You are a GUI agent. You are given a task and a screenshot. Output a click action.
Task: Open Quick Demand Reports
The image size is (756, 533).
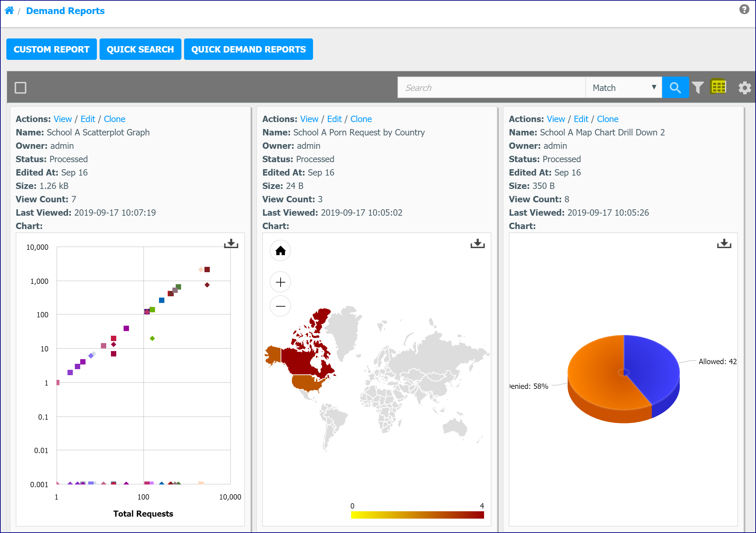coord(249,49)
